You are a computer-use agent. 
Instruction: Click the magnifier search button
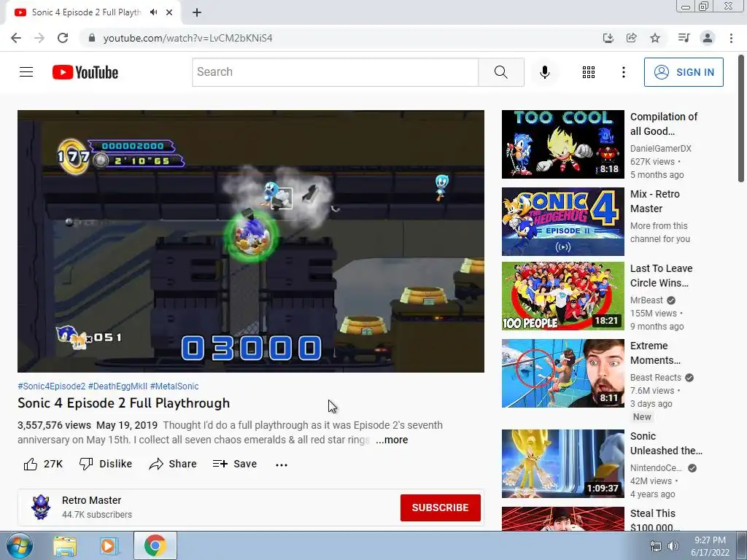[500, 72]
